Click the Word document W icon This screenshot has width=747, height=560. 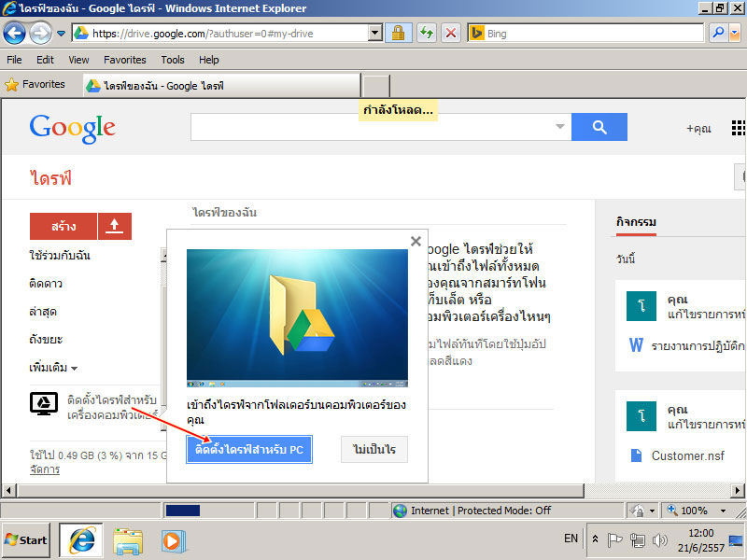tap(636, 345)
